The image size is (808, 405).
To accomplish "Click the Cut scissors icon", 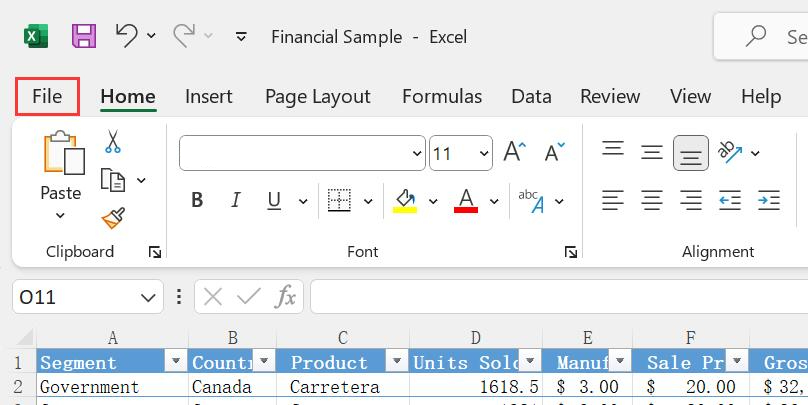I will coord(113,142).
